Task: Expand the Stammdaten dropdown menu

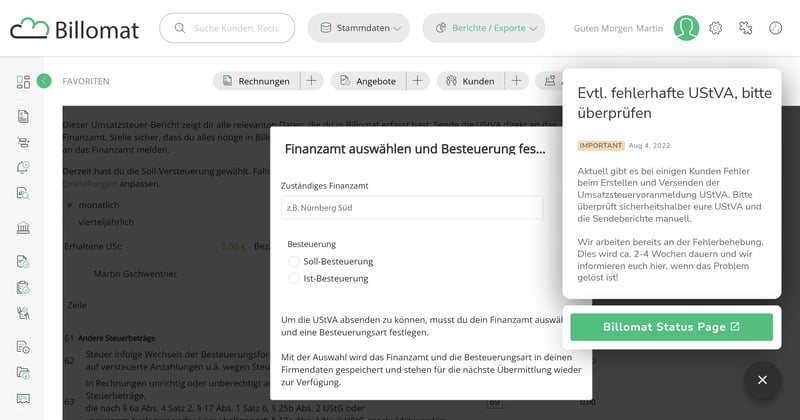Action: (x=358, y=28)
